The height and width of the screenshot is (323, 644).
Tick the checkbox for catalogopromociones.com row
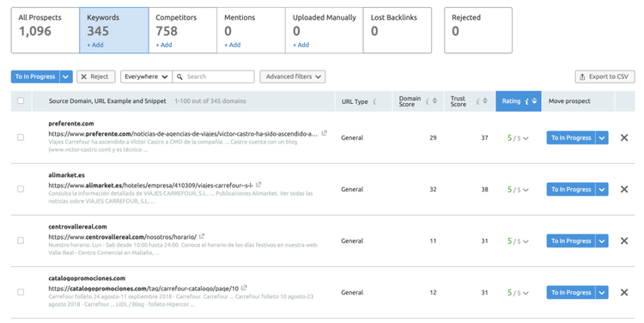(x=21, y=292)
